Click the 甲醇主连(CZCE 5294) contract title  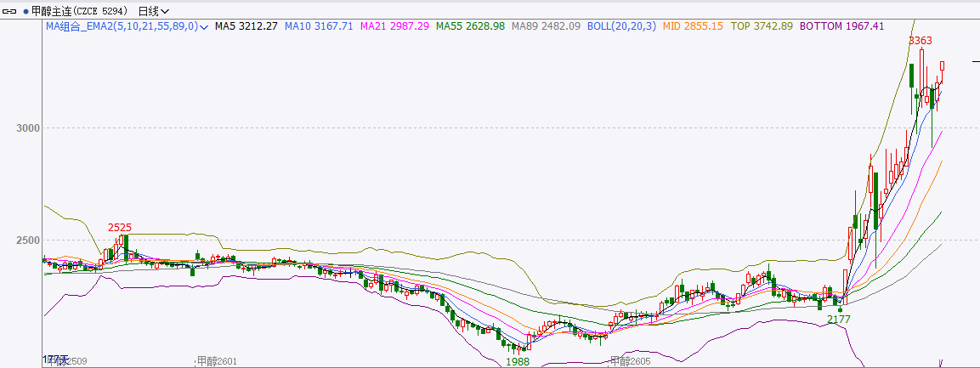pyautogui.click(x=81, y=11)
